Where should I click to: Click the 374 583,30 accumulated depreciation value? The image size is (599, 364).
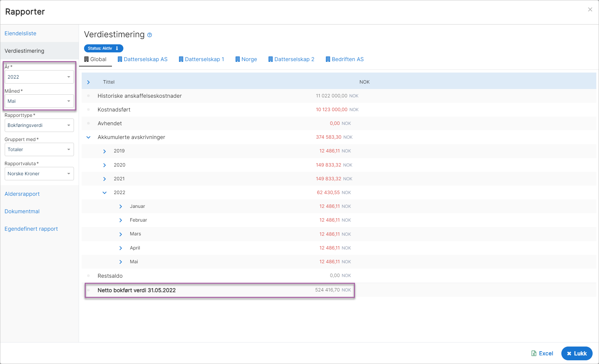tap(329, 137)
